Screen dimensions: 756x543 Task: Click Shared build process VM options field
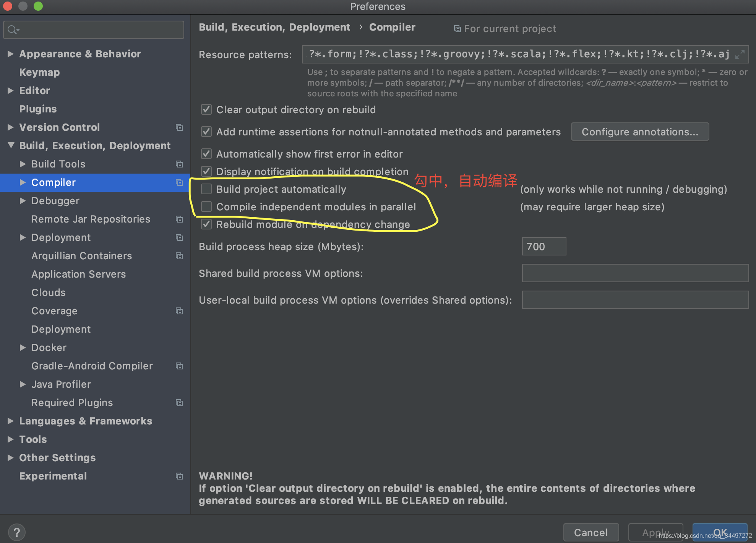[635, 273]
